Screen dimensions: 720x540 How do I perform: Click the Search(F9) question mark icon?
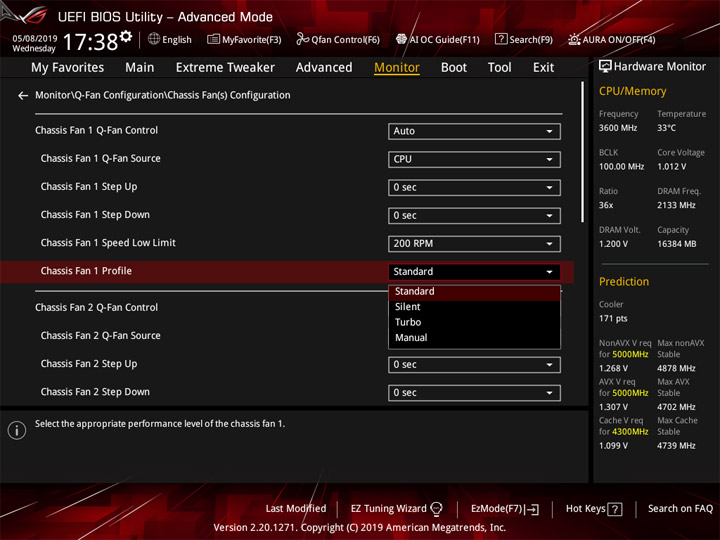pos(501,39)
